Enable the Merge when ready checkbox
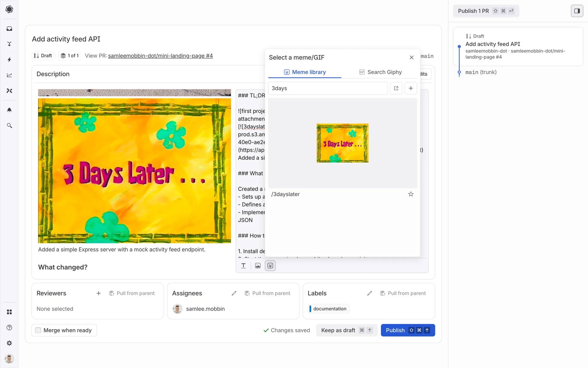 pos(38,330)
